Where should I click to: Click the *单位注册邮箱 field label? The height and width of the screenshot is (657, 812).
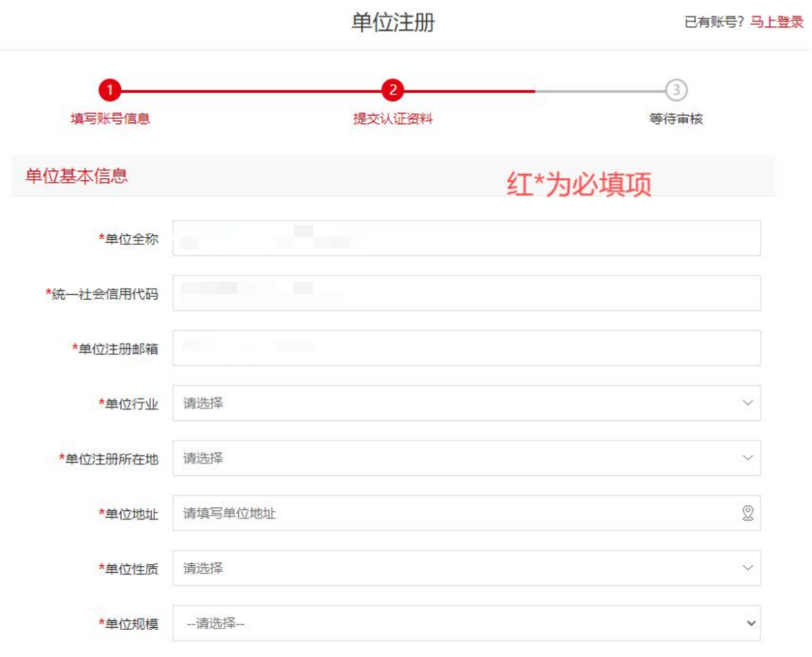(x=115, y=349)
